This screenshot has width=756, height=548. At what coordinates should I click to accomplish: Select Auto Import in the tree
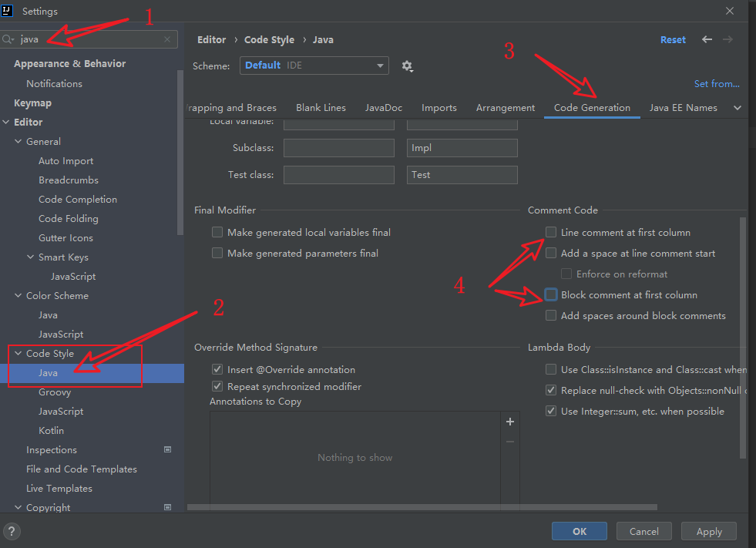[x=66, y=160]
